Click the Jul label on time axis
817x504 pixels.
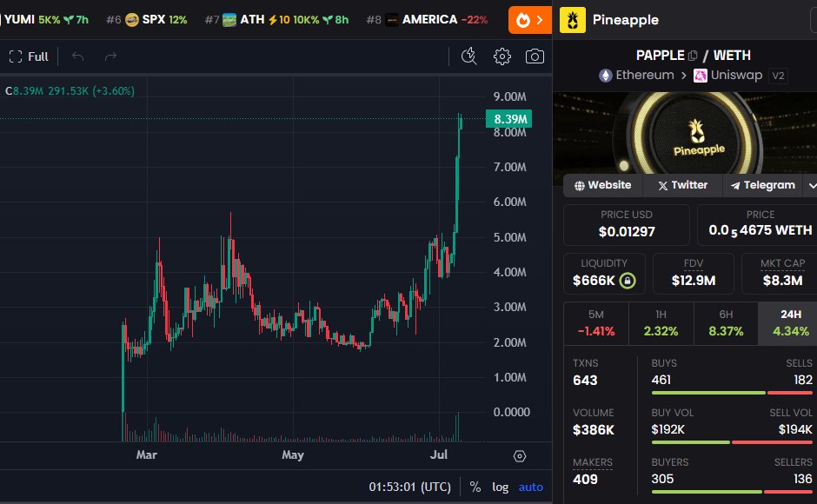tap(439, 454)
